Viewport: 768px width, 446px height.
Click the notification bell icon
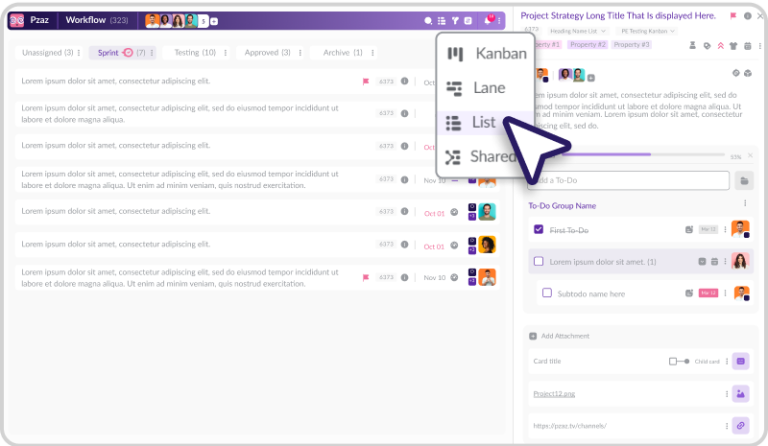489,20
